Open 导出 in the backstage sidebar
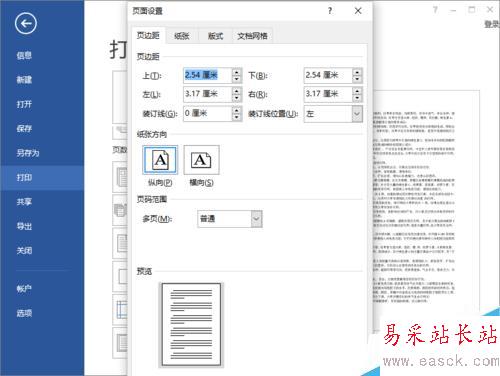Image resolution: width=500 pixels, height=376 pixels. coord(24,226)
